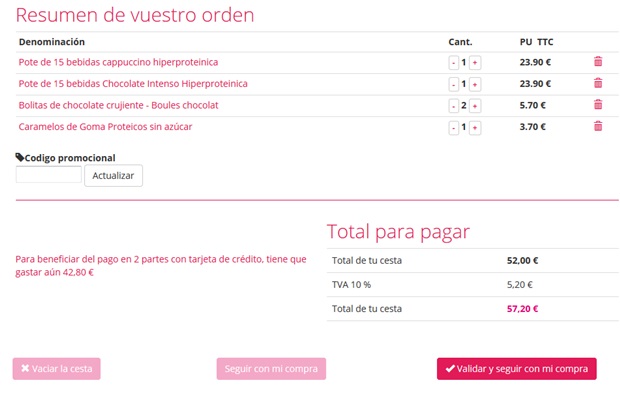Trash the Bolitas de chocolate crujiente row
Screen dimensions: 620x396
[x=598, y=104]
